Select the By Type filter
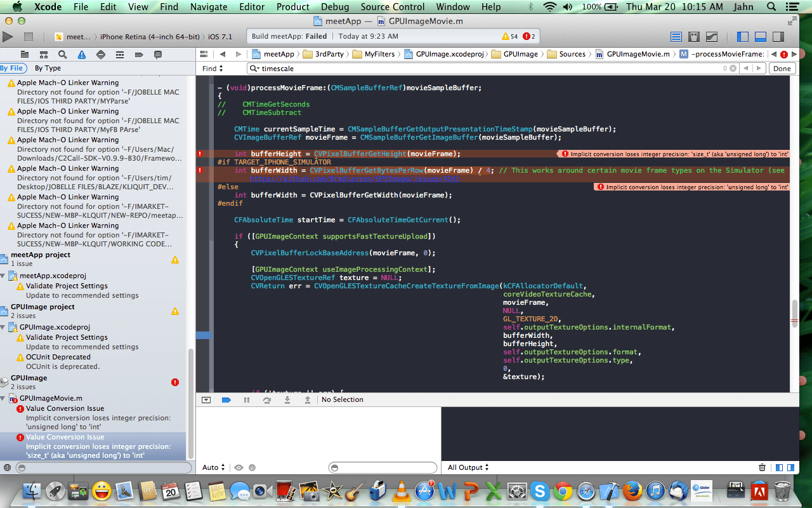The width and height of the screenshot is (812, 508). (48, 68)
